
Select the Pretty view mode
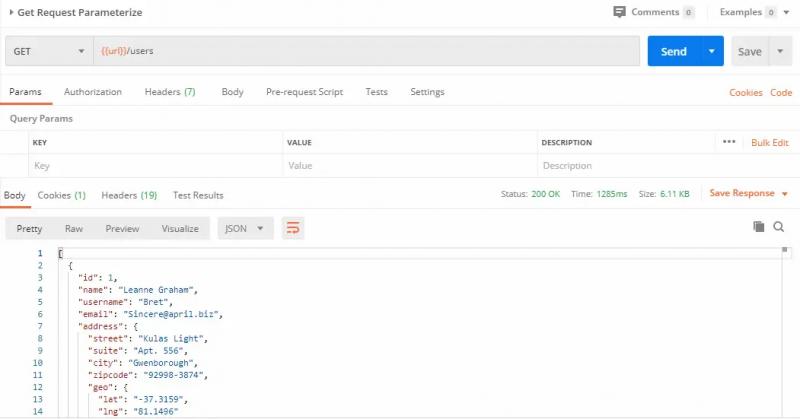(x=29, y=229)
